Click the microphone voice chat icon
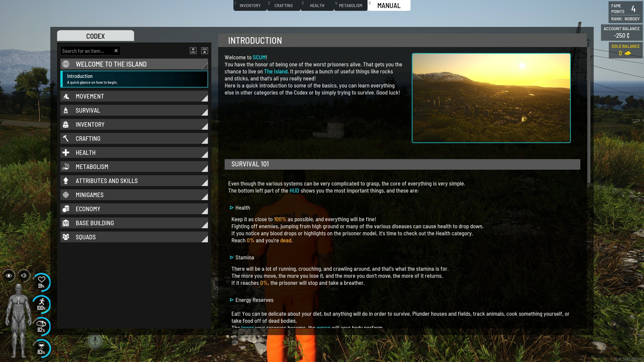644x362 pixels. (95, 341)
